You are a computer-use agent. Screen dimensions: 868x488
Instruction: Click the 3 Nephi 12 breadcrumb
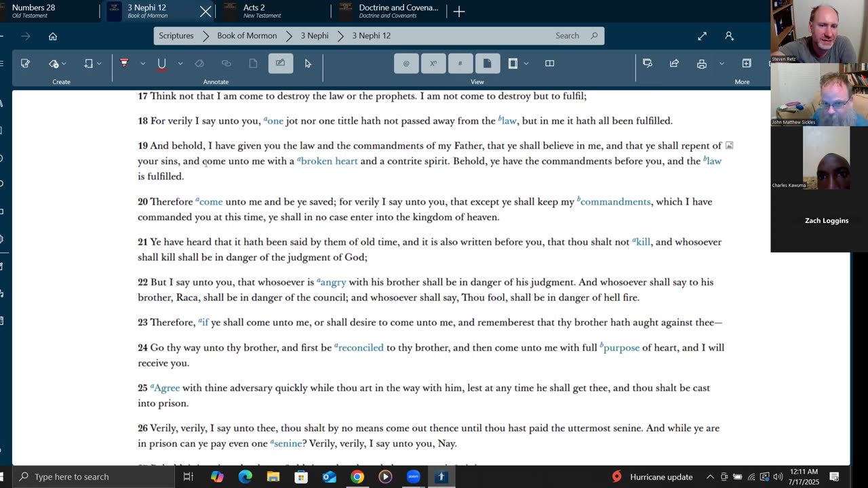click(x=372, y=35)
